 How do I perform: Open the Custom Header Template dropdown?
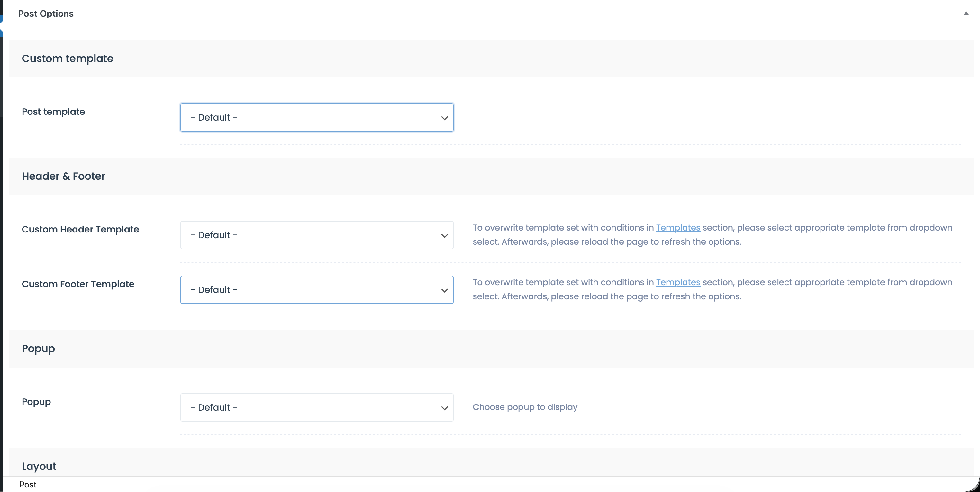[316, 235]
